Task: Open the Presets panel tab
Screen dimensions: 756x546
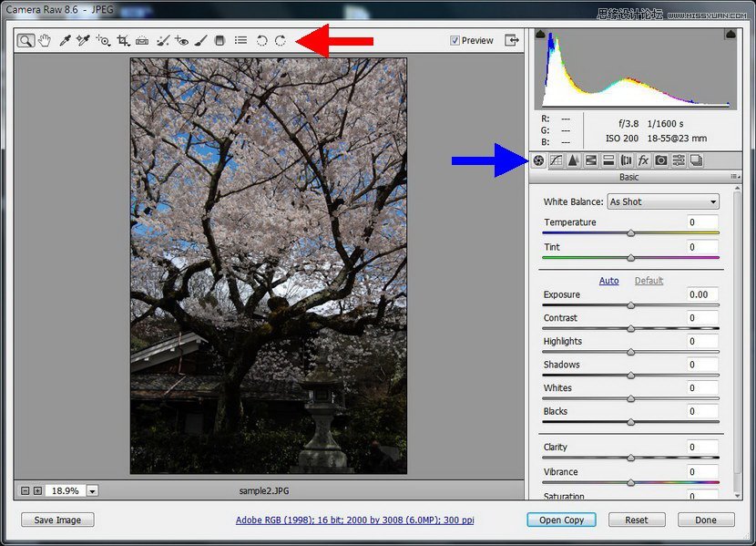Action: (x=679, y=160)
